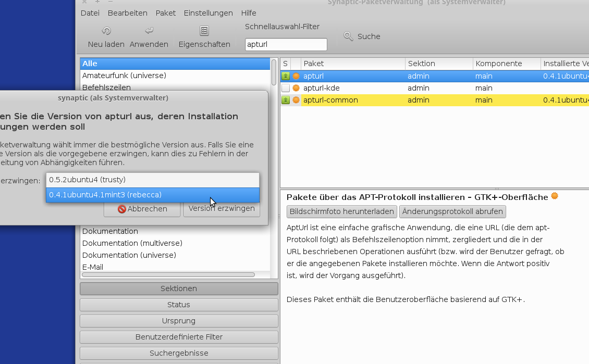Click the main component cell of apturl-common

coord(484,100)
